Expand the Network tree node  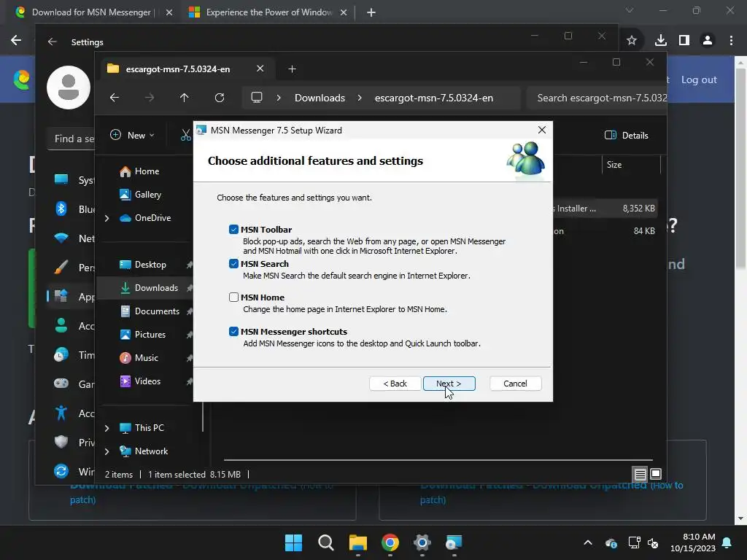coord(107,451)
